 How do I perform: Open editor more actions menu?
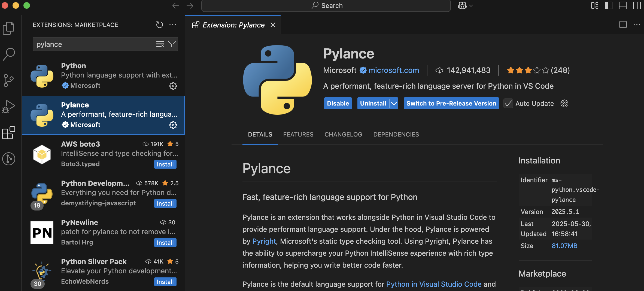[x=637, y=25]
